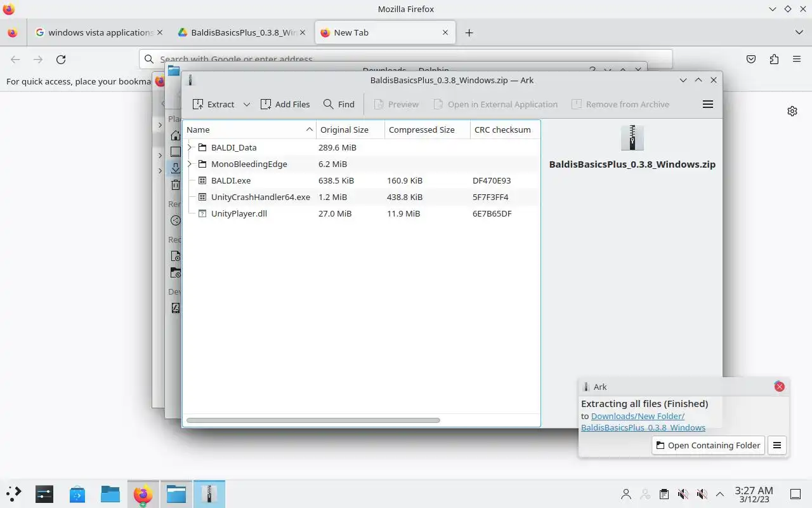Screen dimensions: 812x508
Task: Click Downloads icon in Dolphin sidebar
Action: click(x=176, y=168)
